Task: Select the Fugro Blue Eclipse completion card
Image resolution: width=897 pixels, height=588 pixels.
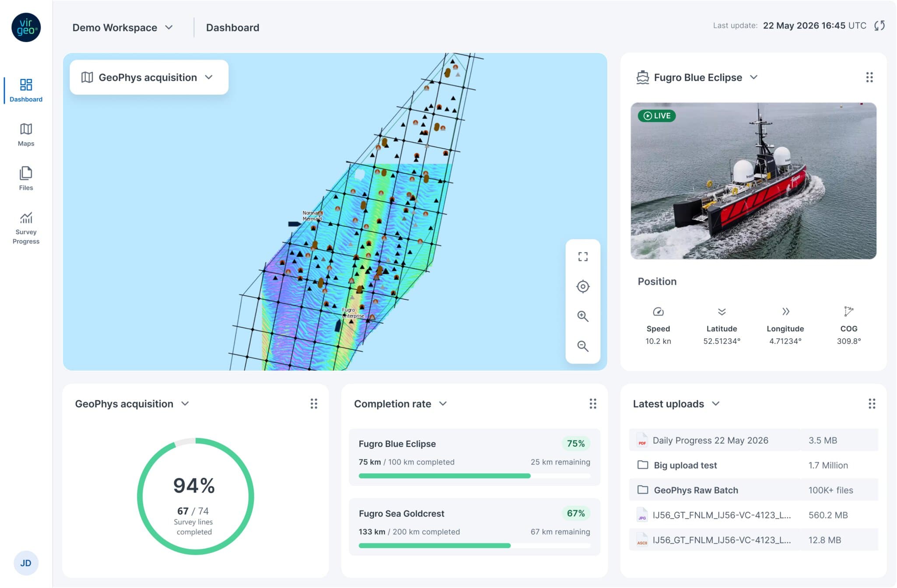Action: (x=474, y=457)
